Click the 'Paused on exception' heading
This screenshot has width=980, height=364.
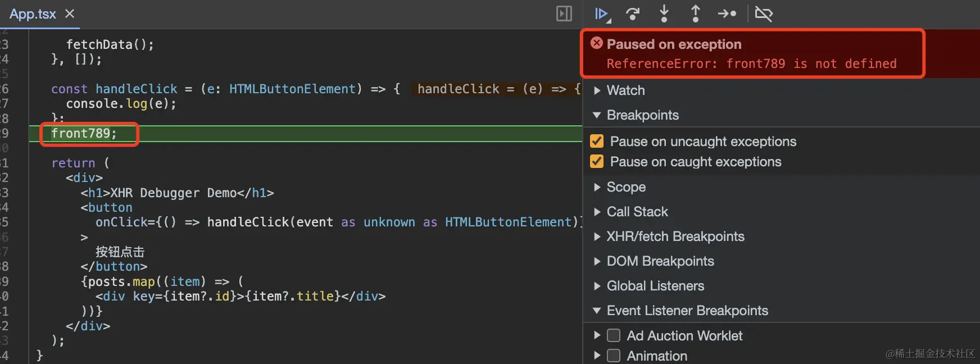[x=674, y=44]
